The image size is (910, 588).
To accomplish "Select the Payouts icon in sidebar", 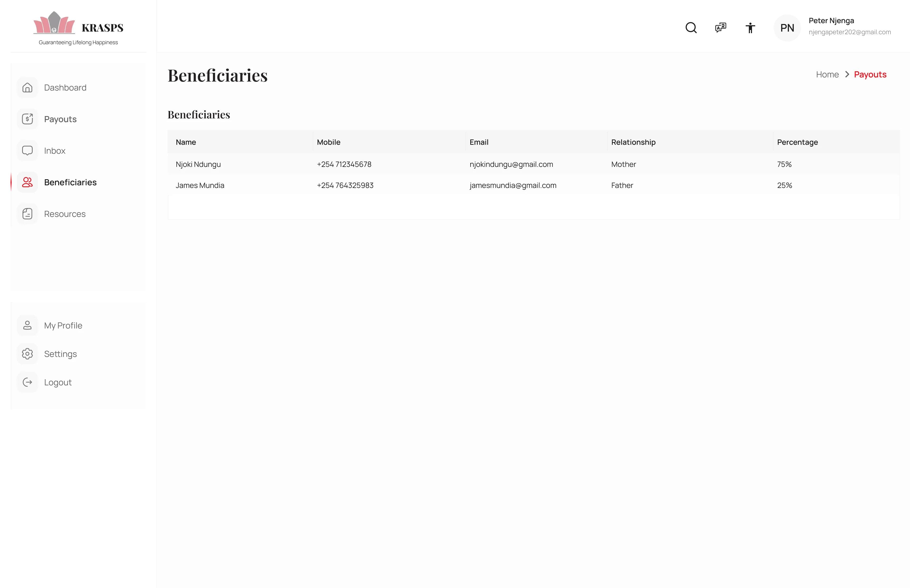I will point(27,119).
